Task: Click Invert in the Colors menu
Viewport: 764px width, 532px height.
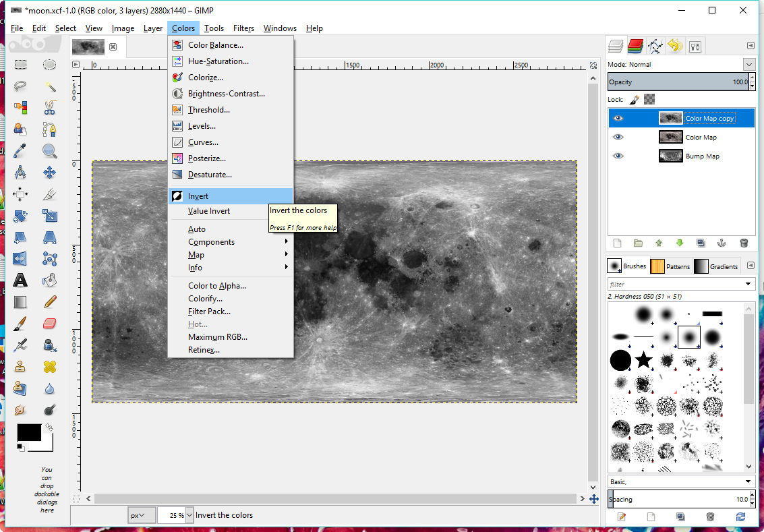Action: click(x=198, y=196)
